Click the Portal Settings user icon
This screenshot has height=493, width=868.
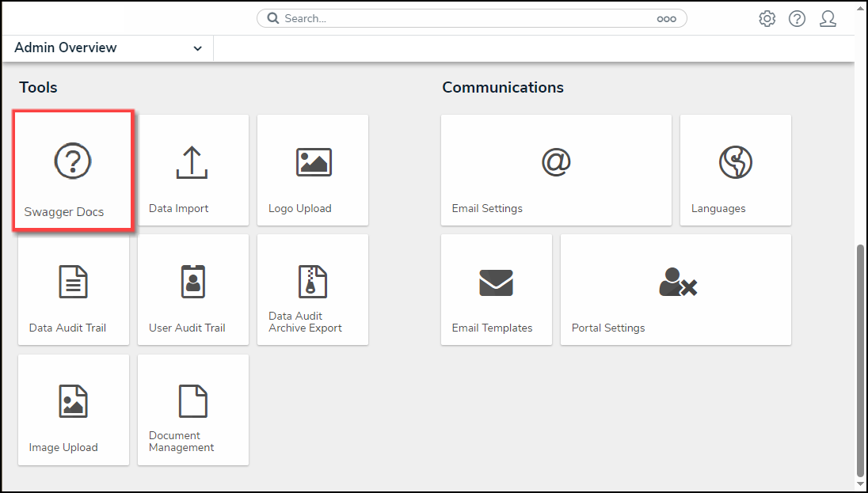pyautogui.click(x=677, y=283)
